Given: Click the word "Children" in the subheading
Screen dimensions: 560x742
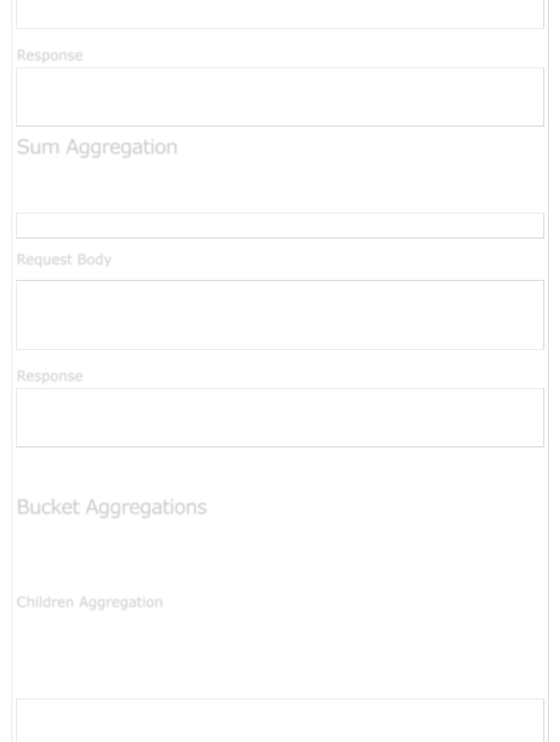Looking at the screenshot, I should [45, 602].
